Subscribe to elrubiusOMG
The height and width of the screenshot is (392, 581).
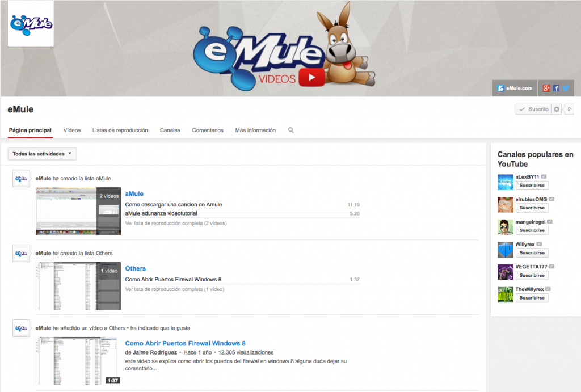click(x=532, y=208)
